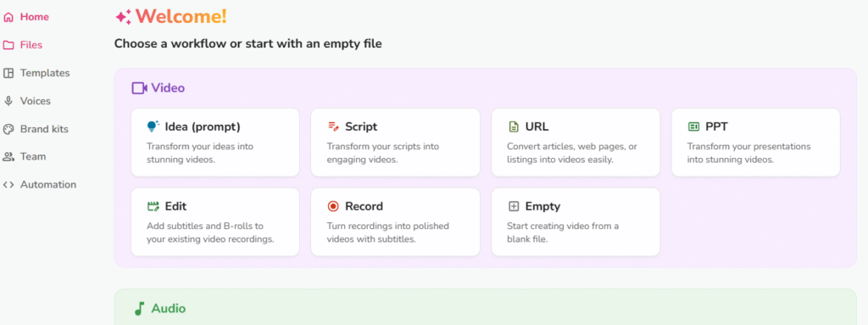Start the Script video workflow
The image size is (868, 325).
click(395, 143)
